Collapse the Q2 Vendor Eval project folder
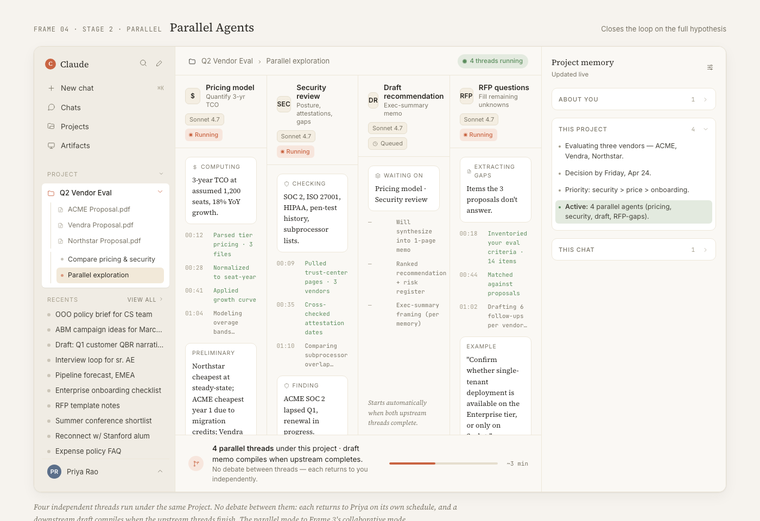 [160, 192]
